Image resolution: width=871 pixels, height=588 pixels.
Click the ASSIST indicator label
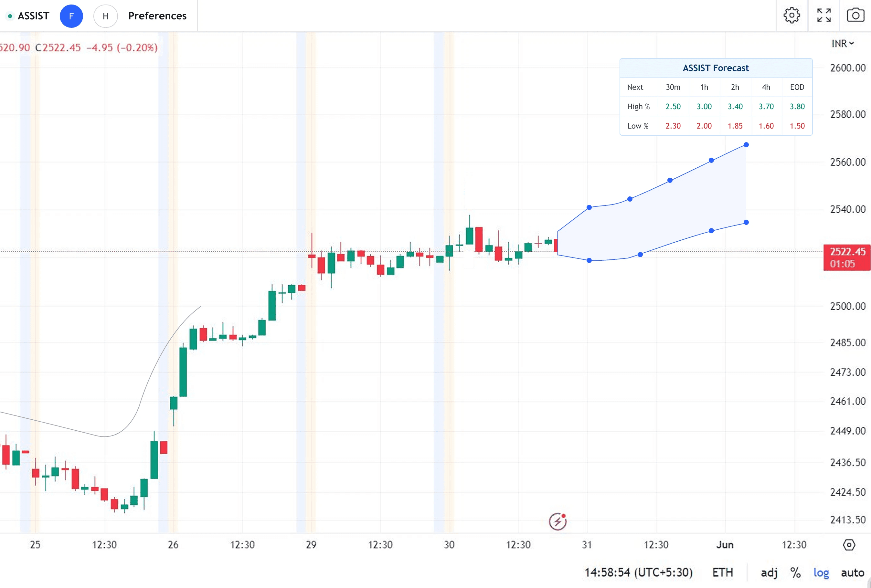pos(33,16)
